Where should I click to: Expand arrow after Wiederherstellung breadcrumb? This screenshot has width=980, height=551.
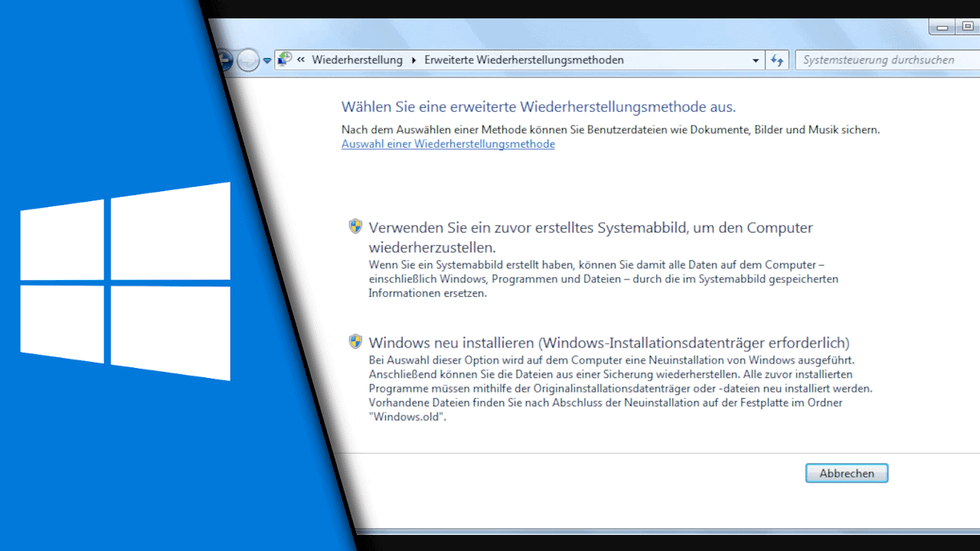coord(414,60)
